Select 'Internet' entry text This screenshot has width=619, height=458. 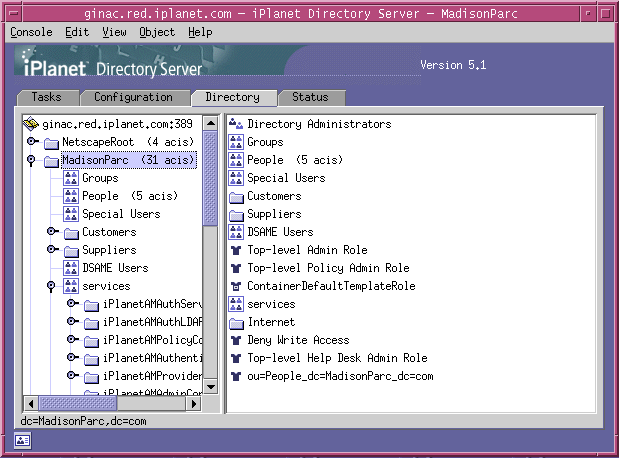(x=271, y=323)
